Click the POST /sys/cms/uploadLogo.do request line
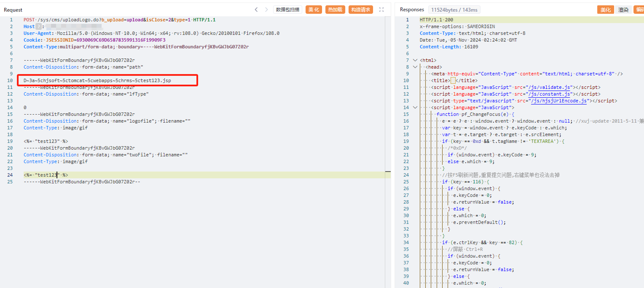Screen dimensions: 644x288 tap(119, 20)
